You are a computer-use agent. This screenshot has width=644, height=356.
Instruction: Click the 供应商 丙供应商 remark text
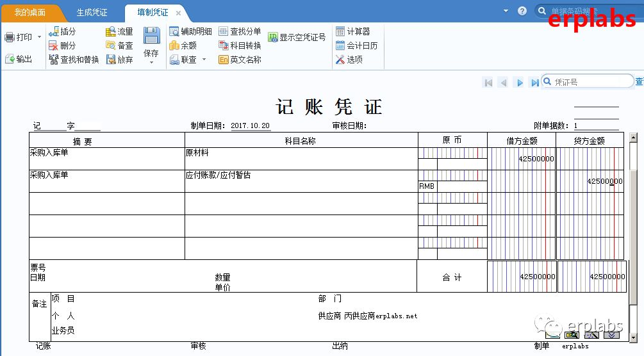(368, 316)
